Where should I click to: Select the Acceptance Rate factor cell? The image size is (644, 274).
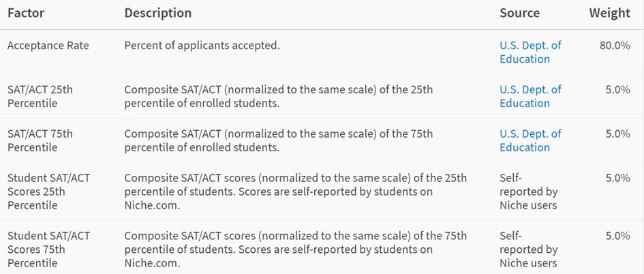coord(48,46)
